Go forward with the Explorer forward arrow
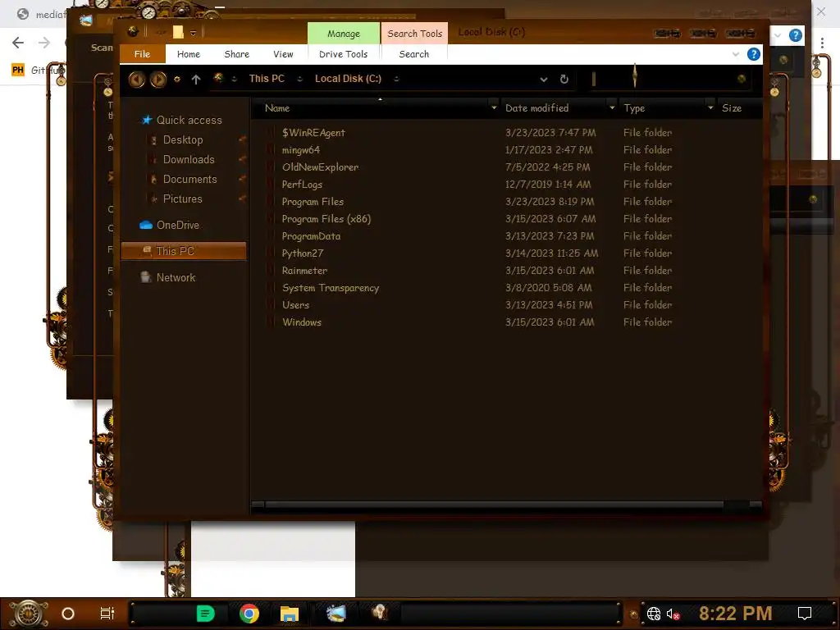Viewport: 840px width, 630px height. click(x=158, y=80)
